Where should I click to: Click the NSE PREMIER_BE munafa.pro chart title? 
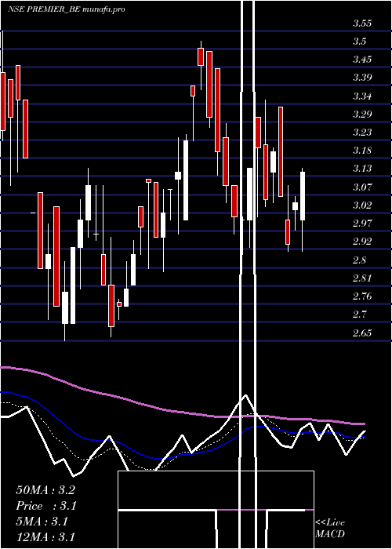click(67, 9)
